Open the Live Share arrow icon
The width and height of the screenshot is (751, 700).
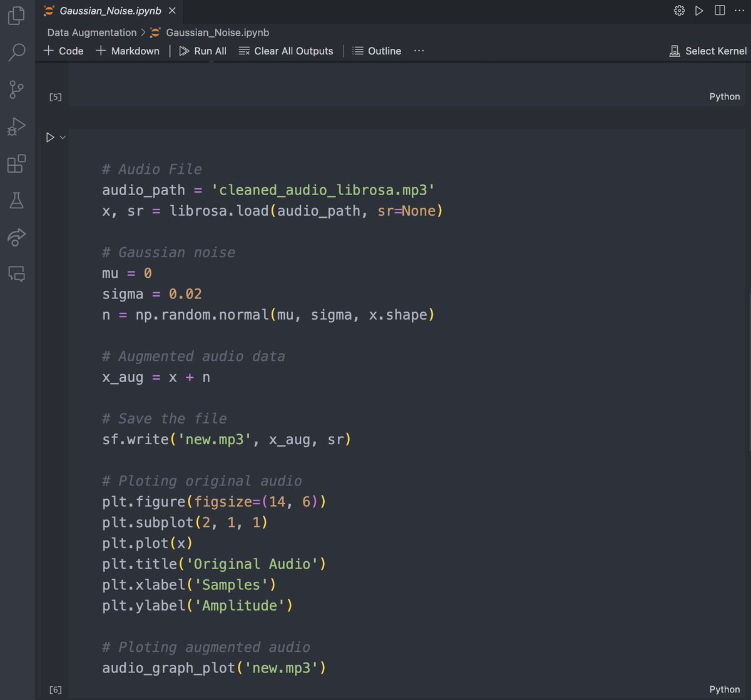(x=16, y=237)
